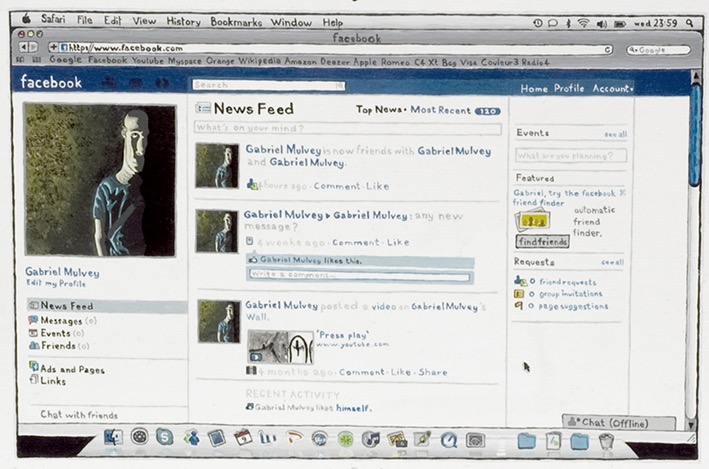
Task: Switch to Most Recent feed
Action: click(x=440, y=110)
